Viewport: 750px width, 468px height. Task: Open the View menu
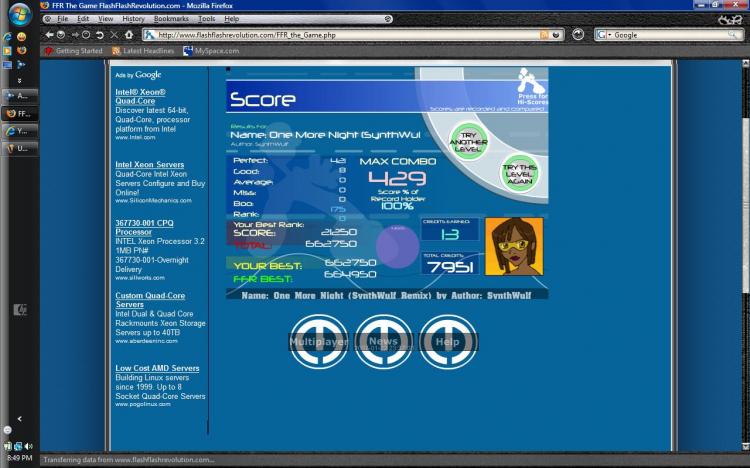[105, 19]
